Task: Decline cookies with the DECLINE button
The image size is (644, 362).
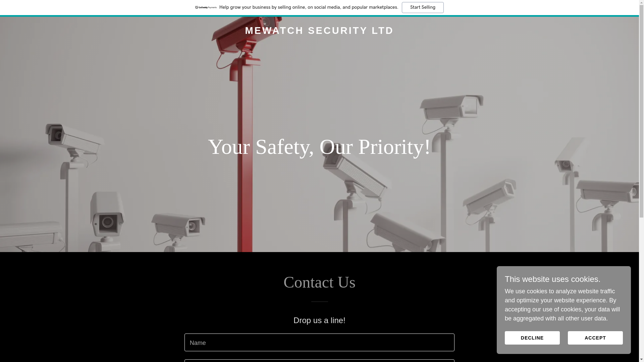Action: 532,338
